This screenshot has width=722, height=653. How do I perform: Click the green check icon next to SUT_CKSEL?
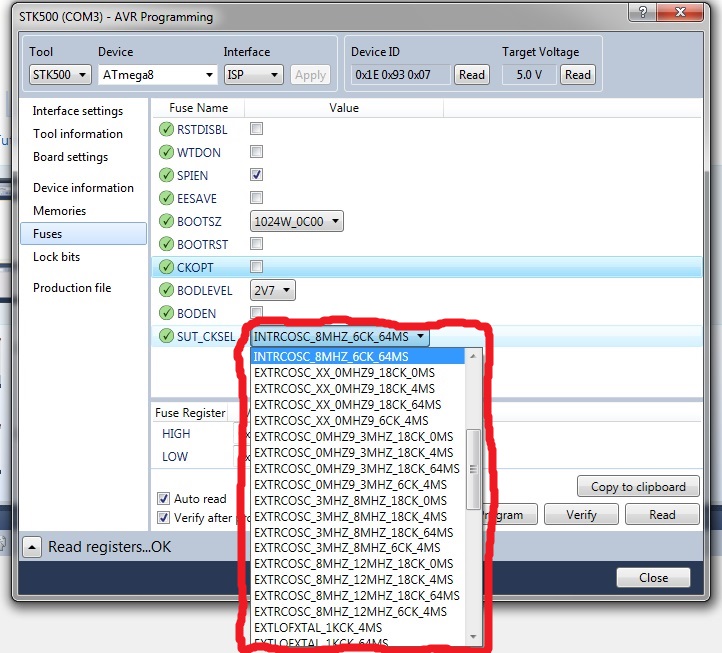click(x=166, y=337)
